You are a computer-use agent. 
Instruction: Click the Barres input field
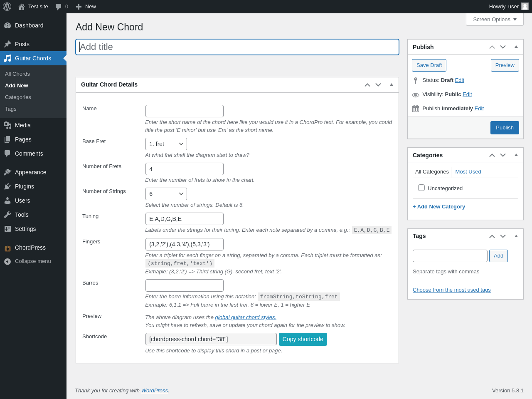(185, 285)
